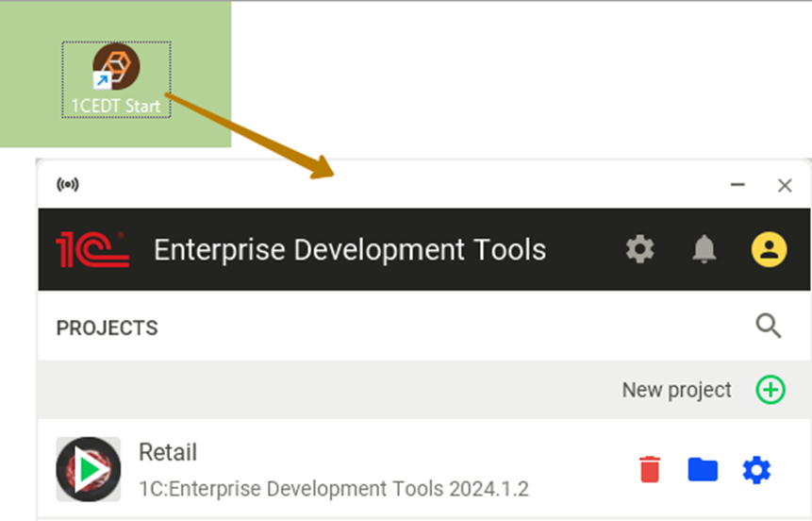The image size is (812, 521).
Task: Click the red 1C logo
Action: tap(92, 250)
